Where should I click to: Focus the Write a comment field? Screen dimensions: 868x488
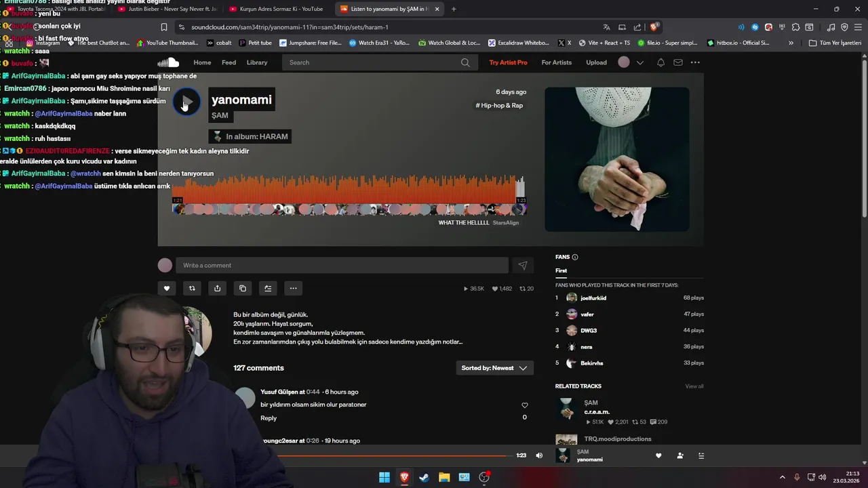click(x=342, y=266)
